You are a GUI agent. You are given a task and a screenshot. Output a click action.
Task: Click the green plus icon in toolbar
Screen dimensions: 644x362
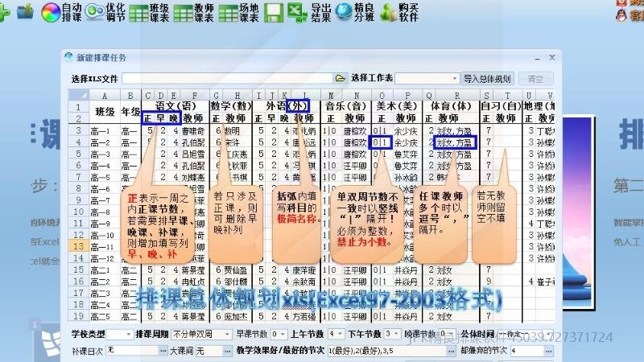(x=4, y=12)
